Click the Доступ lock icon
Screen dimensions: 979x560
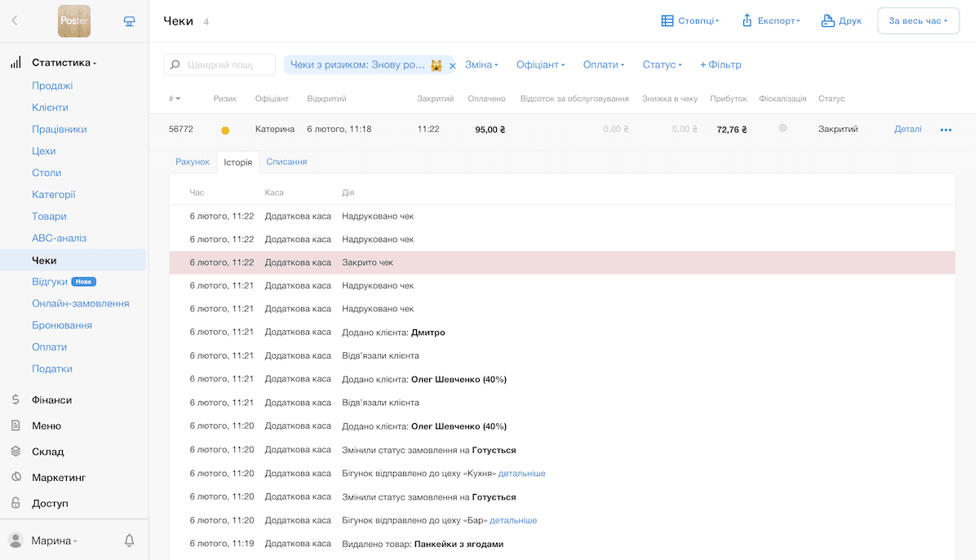pyautogui.click(x=16, y=503)
